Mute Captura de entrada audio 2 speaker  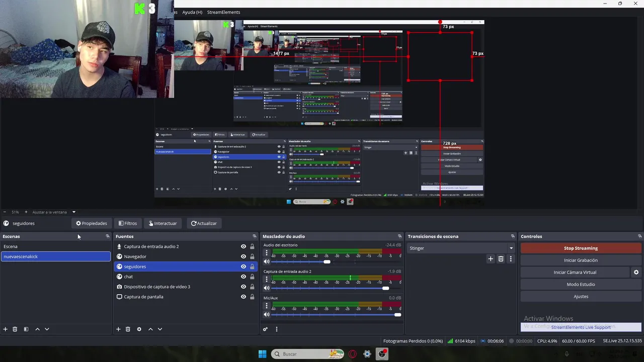click(x=267, y=288)
